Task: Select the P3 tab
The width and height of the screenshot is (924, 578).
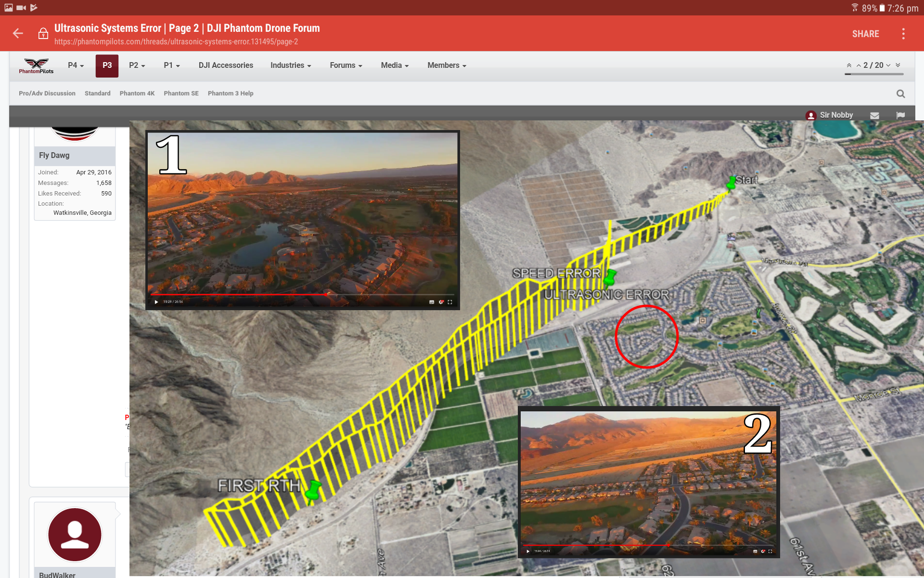Action: pyautogui.click(x=107, y=66)
